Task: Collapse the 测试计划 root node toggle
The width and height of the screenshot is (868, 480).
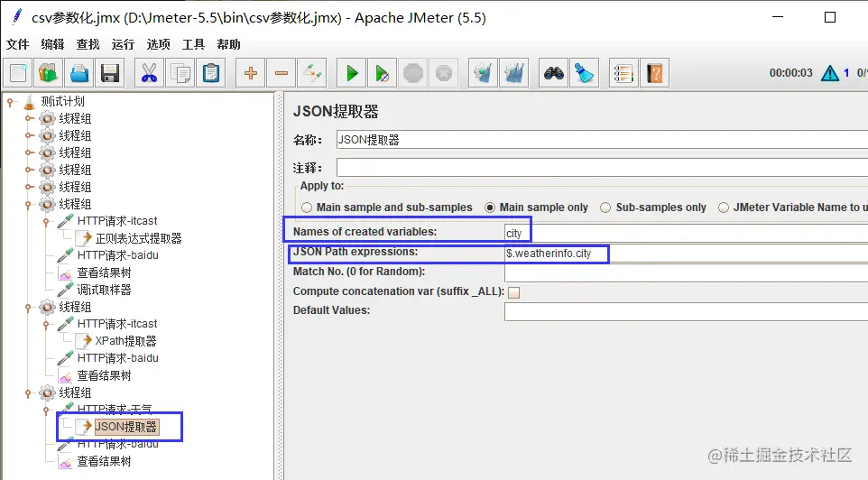Action: coord(10,101)
